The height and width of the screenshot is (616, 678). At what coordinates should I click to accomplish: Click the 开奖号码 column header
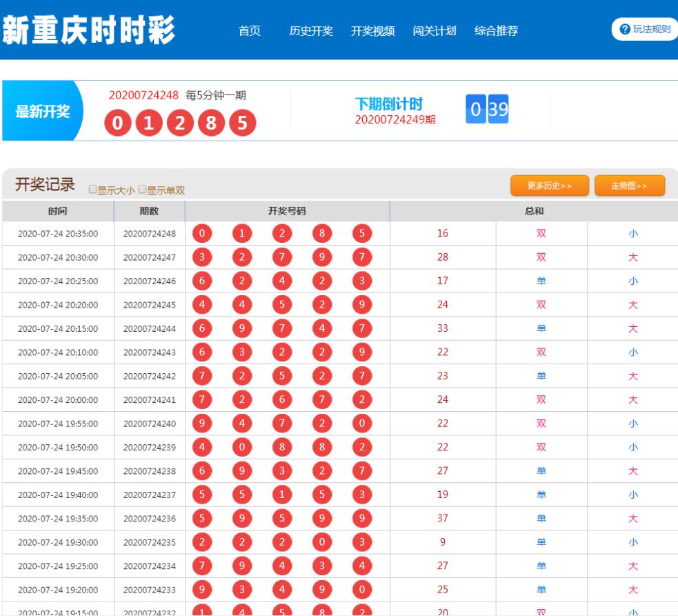click(x=288, y=210)
